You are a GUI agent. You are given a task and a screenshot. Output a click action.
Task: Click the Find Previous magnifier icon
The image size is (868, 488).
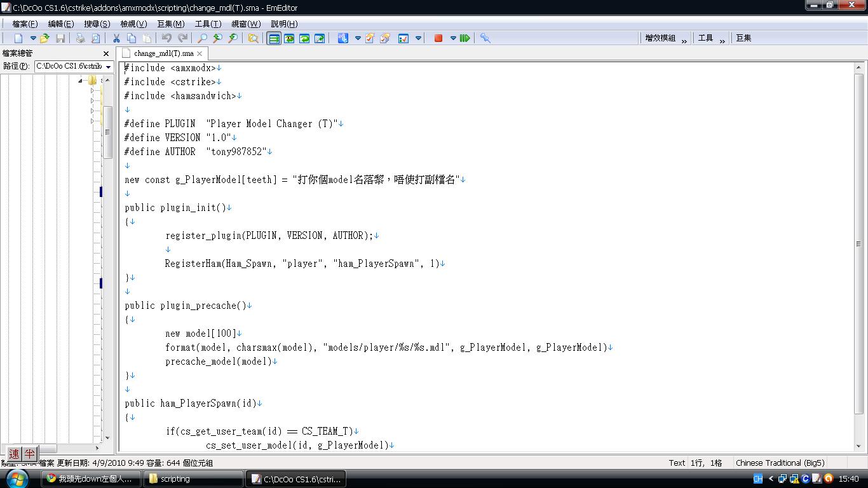[218, 38]
